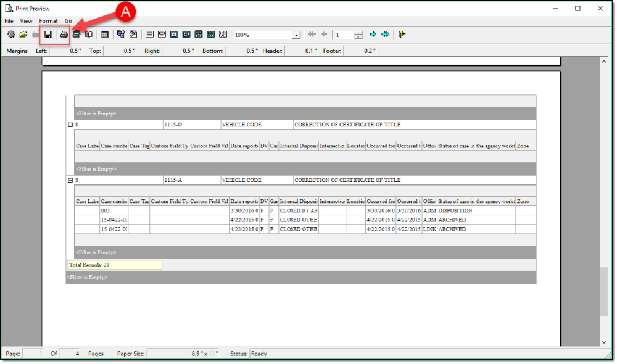Click the vertical scrollbar down arrow
The image size is (617, 364).
point(604,342)
